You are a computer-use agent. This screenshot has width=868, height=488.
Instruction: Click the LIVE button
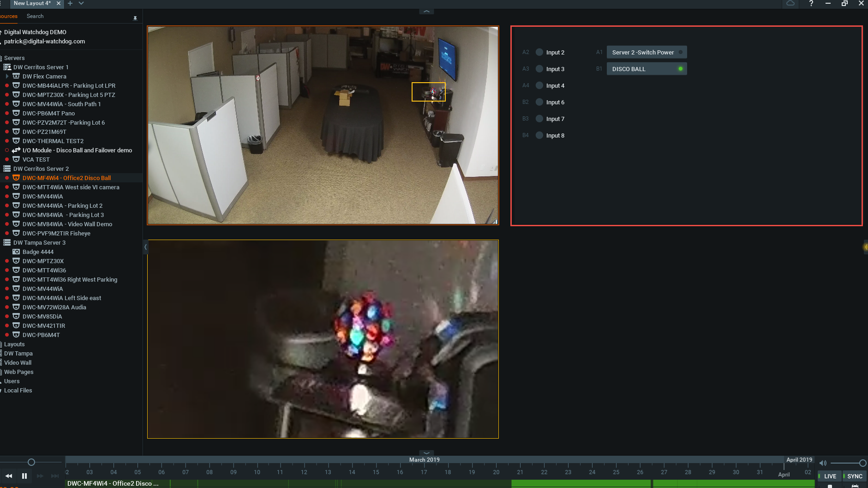(x=830, y=476)
